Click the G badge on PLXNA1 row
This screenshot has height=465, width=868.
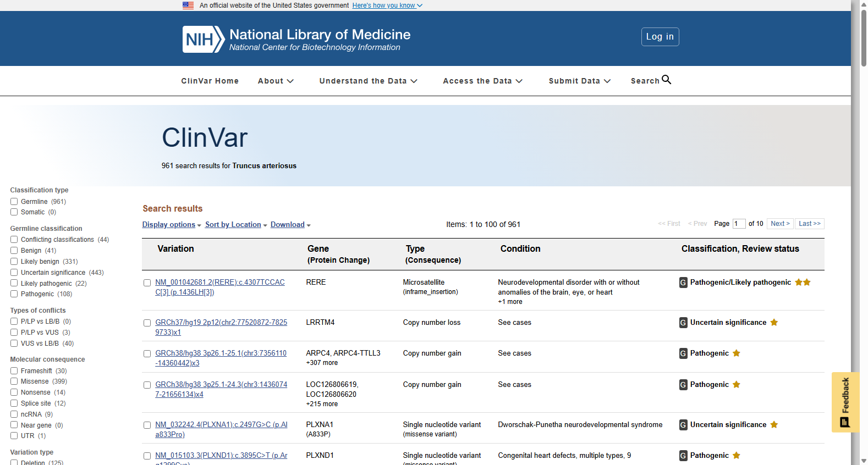683,425
